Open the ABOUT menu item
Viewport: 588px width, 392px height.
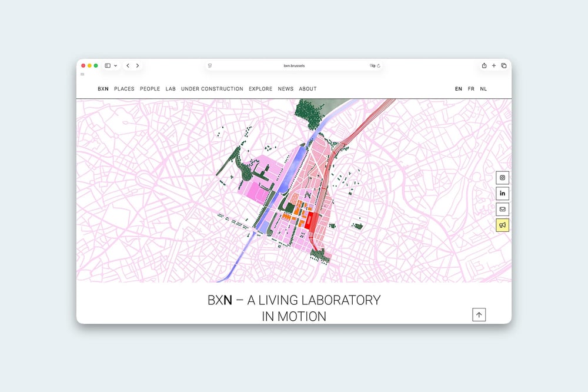pos(308,89)
